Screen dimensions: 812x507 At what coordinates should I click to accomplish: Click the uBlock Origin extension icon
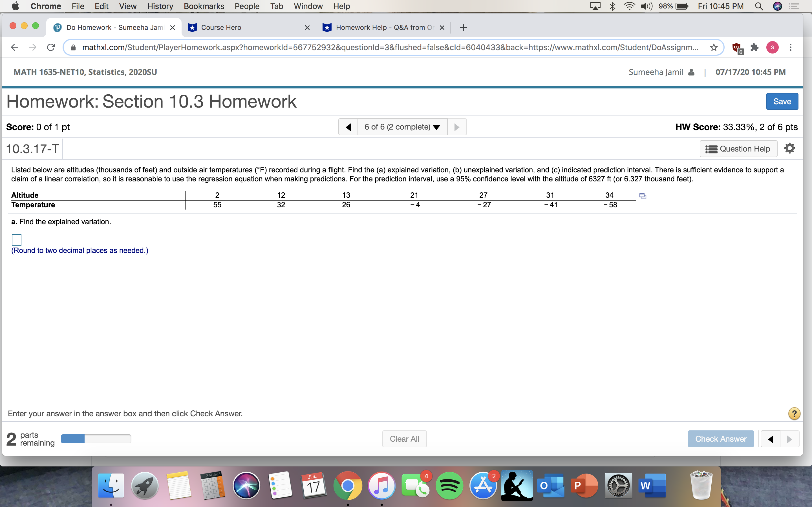point(736,47)
